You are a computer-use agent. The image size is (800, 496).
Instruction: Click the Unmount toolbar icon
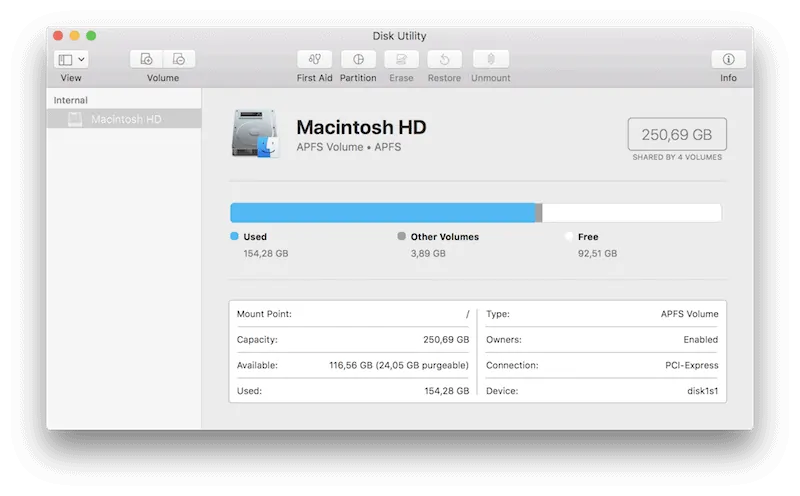[491, 60]
